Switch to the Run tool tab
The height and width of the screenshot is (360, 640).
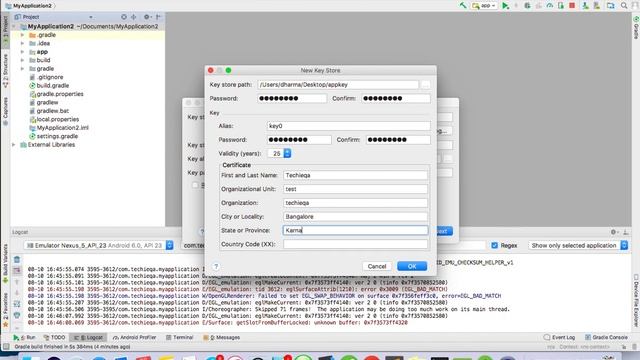pos(24,338)
